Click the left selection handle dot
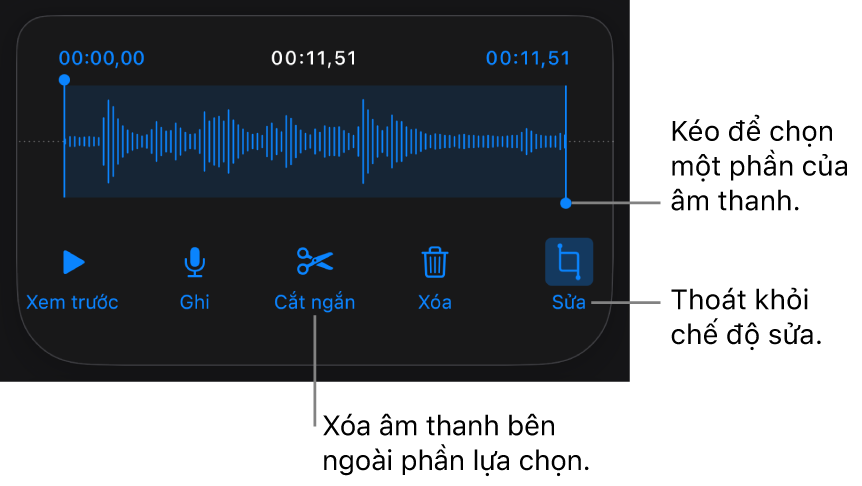 point(64,80)
